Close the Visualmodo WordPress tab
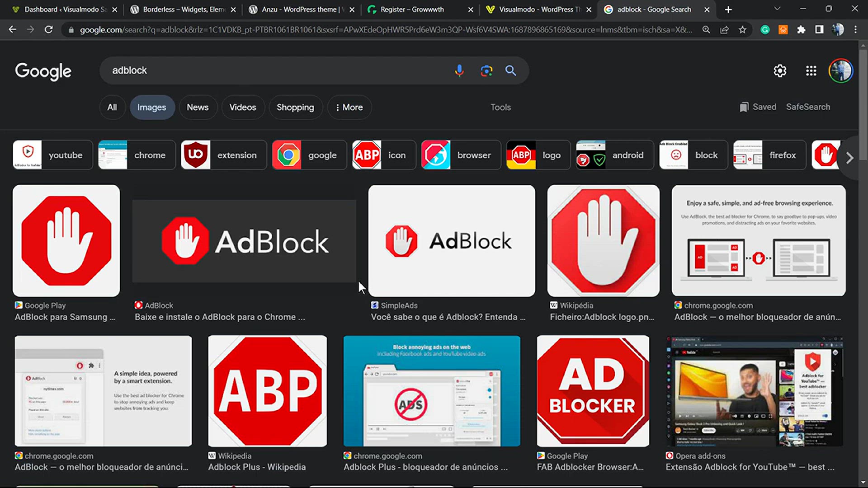The height and width of the screenshot is (488, 868). (x=589, y=9)
